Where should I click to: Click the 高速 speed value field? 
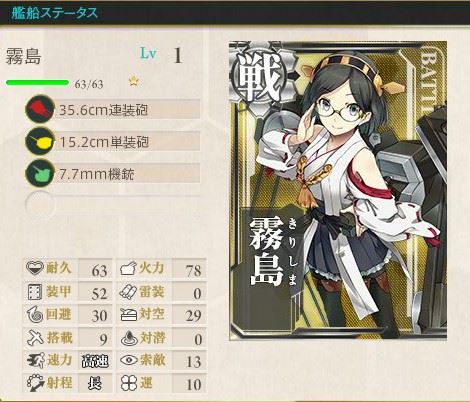click(x=95, y=361)
